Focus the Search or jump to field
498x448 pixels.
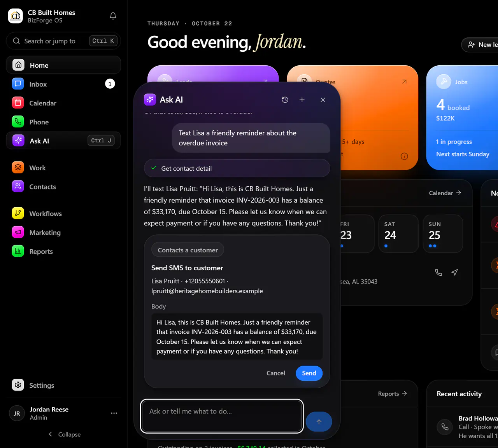coord(63,41)
